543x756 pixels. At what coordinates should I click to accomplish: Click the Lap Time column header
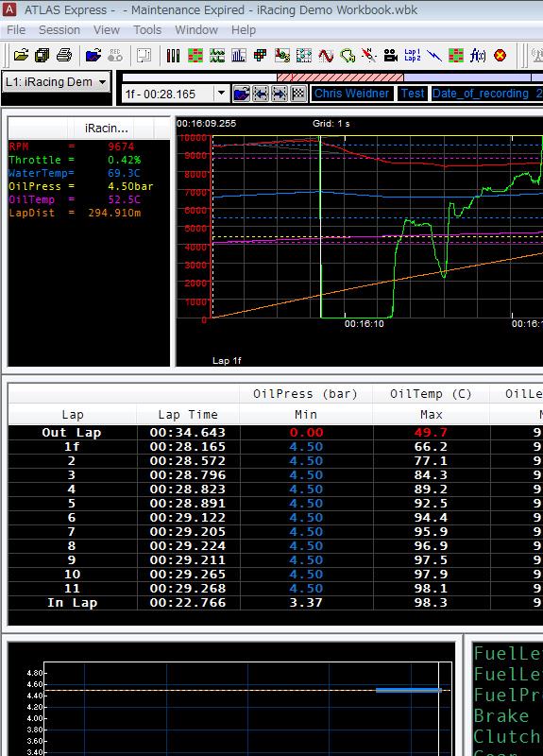pos(188,415)
